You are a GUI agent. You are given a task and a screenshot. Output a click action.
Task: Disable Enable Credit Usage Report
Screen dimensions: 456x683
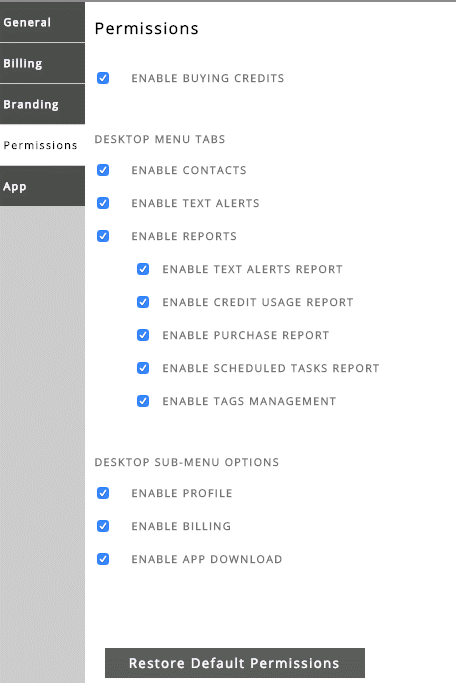(143, 302)
